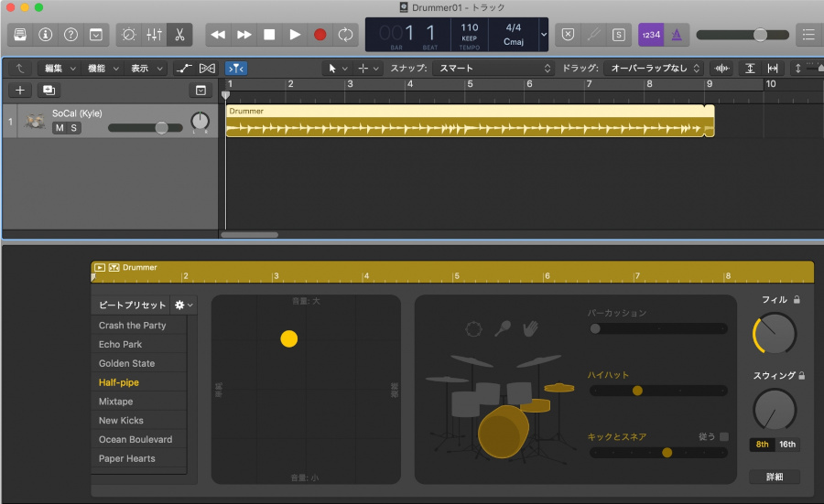Open the Mixer from the toolbar
The width and height of the screenshot is (824, 504).
(154, 35)
